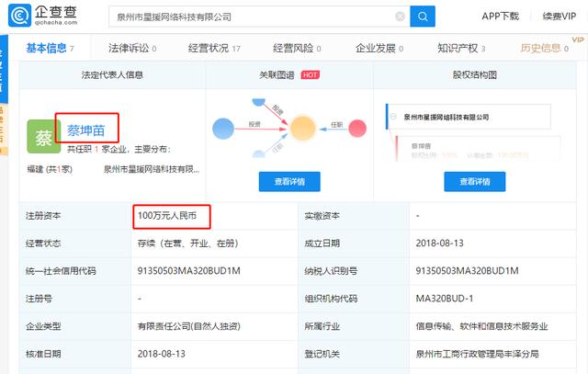Open the VIP 历史信息 tab

pos(545,48)
